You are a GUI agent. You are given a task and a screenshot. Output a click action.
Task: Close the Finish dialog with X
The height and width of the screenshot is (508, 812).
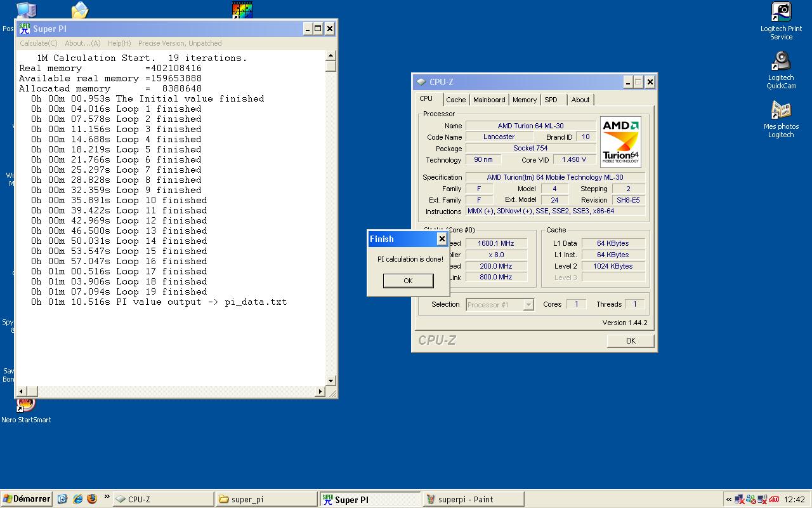(442, 239)
